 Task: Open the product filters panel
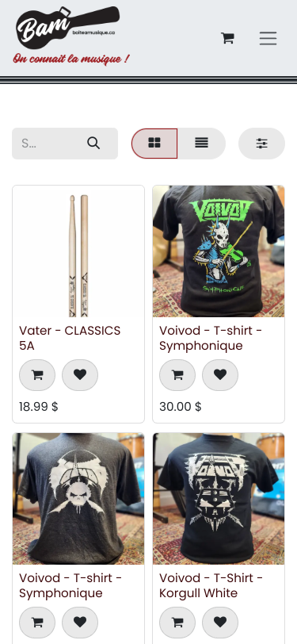[x=261, y=144]
